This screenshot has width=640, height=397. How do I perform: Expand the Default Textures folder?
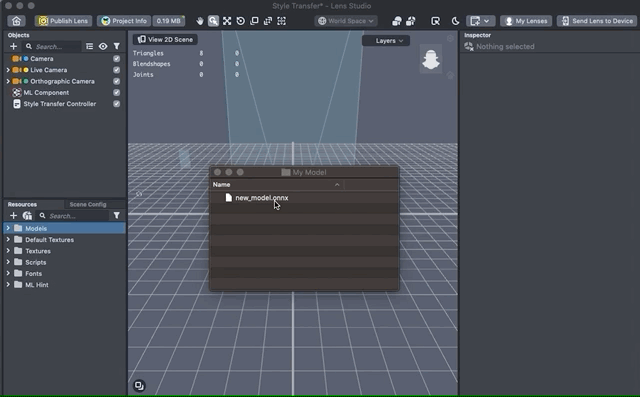8,240
